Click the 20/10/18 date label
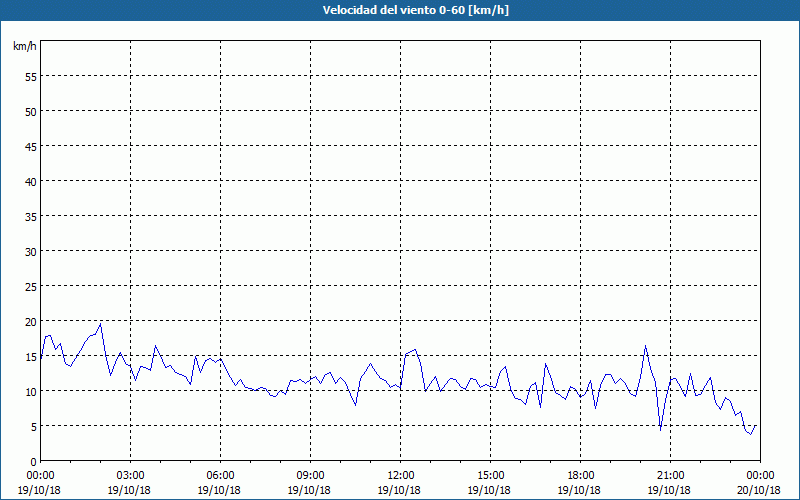800x500 pixels. (759, 490)
